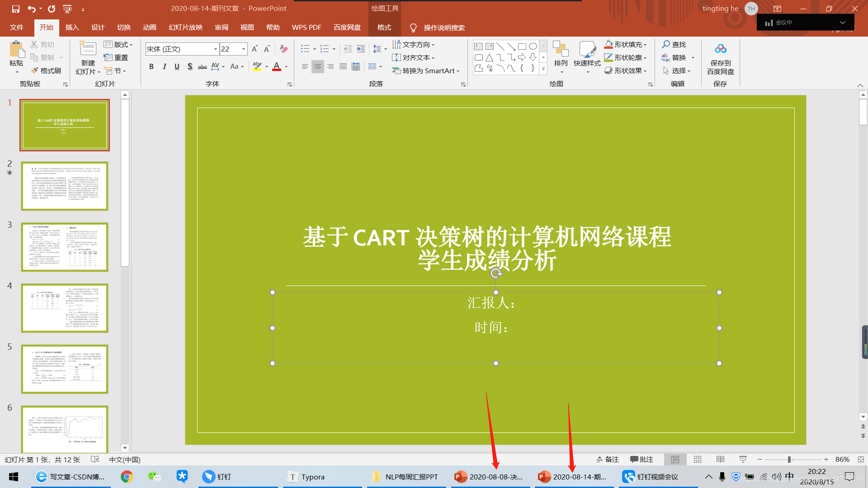Click the zoom slider handle
The width and height of the screenshot is (868, 488).
[789, 459]
